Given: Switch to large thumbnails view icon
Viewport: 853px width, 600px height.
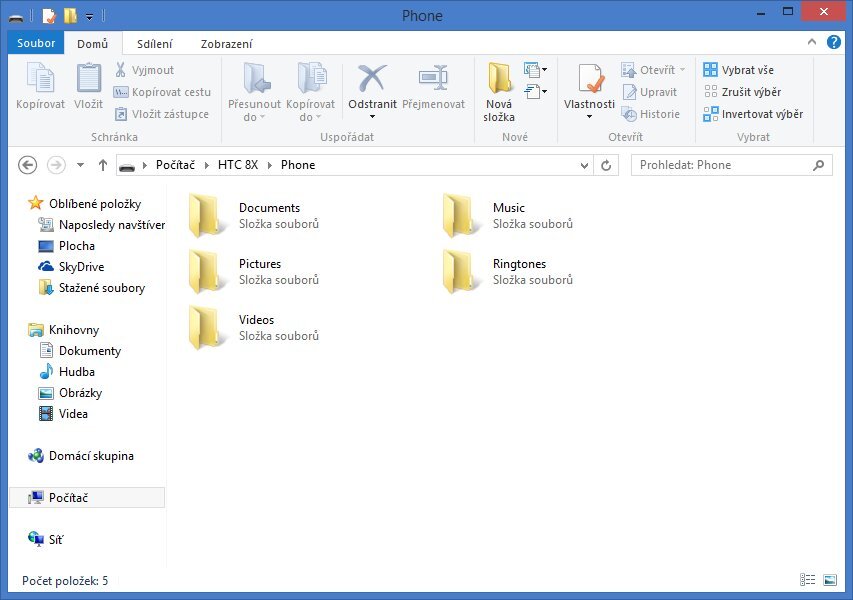Looking at the screenshot, I should [x=830, y=580].
